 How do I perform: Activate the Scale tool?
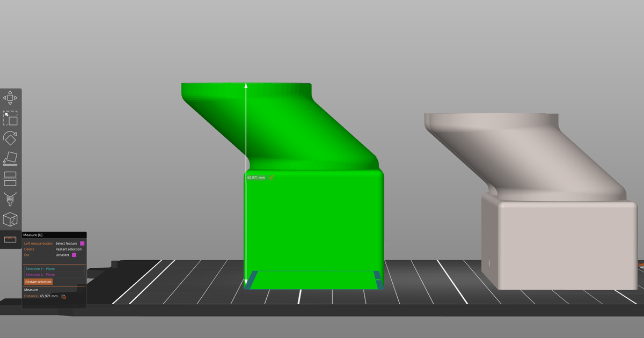pyautogui.click(x=10, y=118)
